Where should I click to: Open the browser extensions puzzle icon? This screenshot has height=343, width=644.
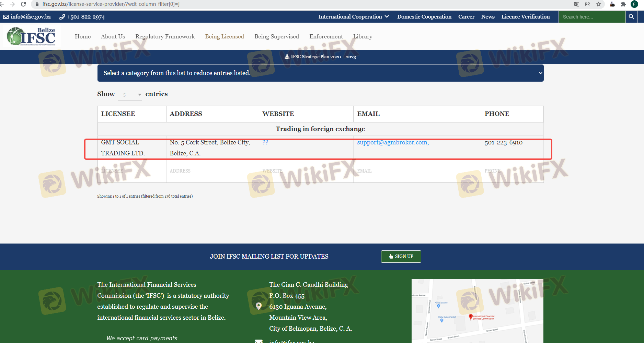coord(623,4)
